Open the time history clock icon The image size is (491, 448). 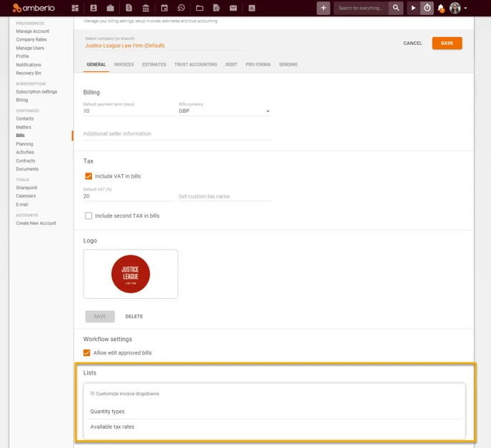coord(181,8)
